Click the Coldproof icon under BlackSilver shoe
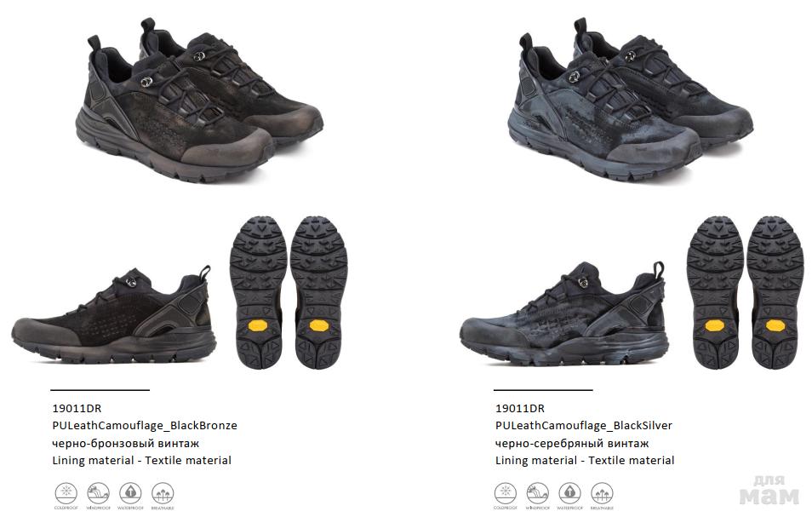812x517 pixels. (505, 493)
